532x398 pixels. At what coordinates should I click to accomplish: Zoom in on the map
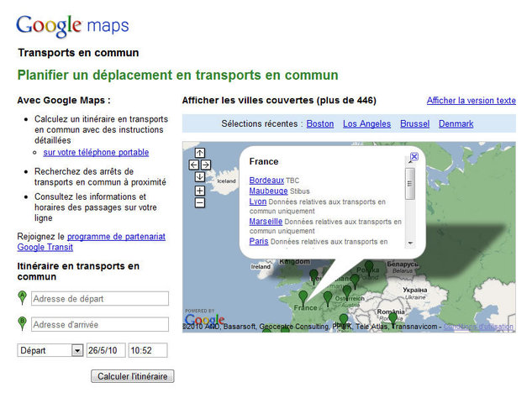[x=199, y=191]
